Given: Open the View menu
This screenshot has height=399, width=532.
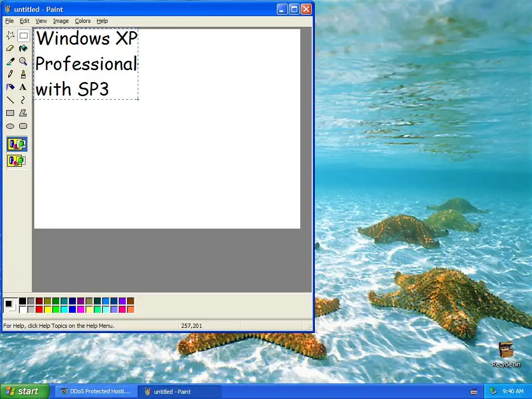Looking at the screenshot, I should pos(41,21).
